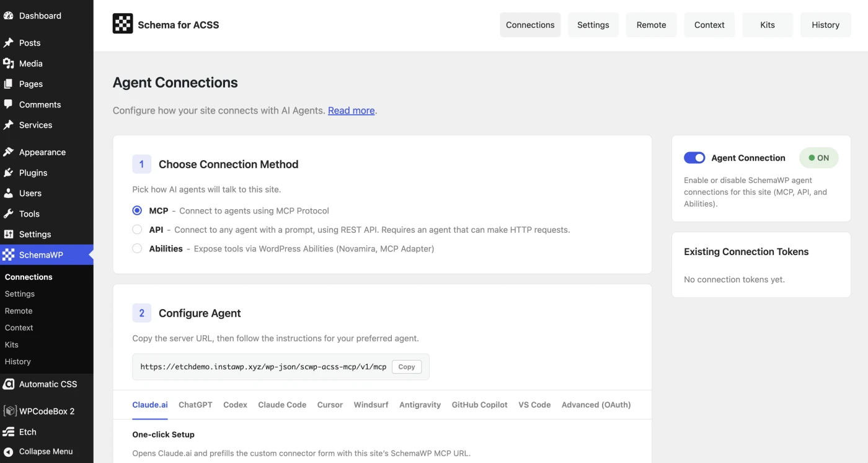
Task: Click the Appearance brush icon
Action: tap(9, 152)
